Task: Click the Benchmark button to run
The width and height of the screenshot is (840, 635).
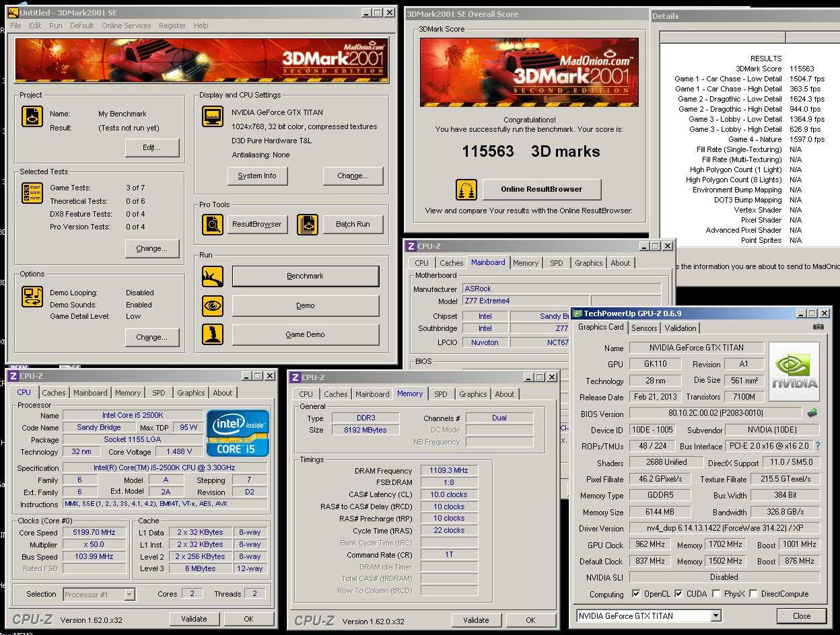Action: click(x=306, y=276)
